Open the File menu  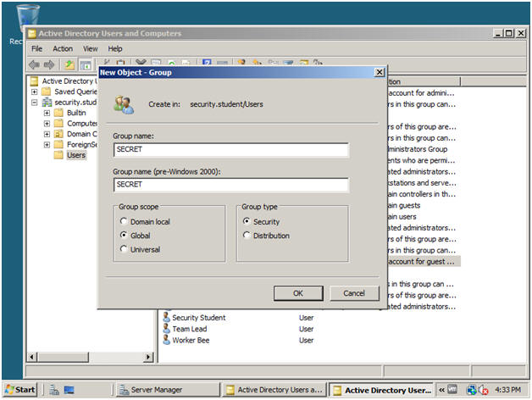tap(36, 48)
